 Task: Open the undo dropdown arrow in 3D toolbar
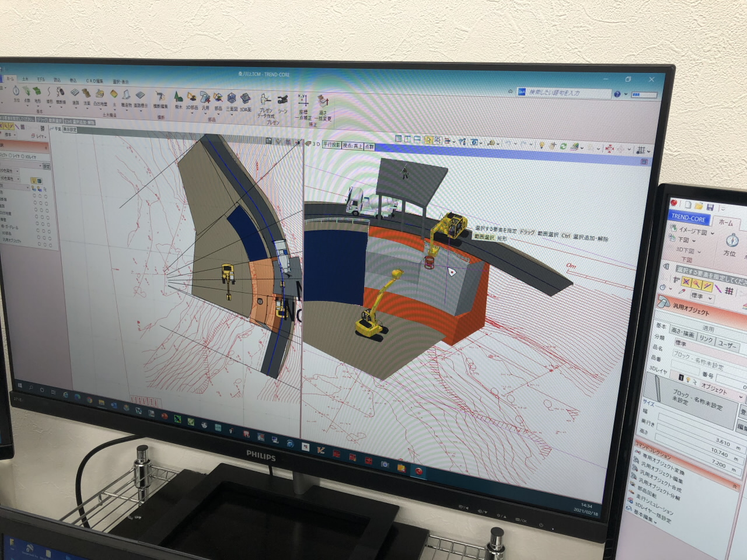(515, 143)
